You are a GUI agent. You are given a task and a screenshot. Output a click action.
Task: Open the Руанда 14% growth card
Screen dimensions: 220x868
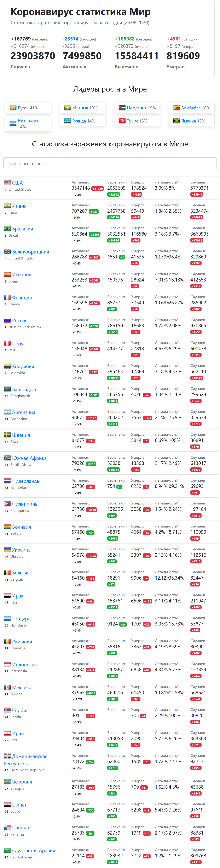83,121
